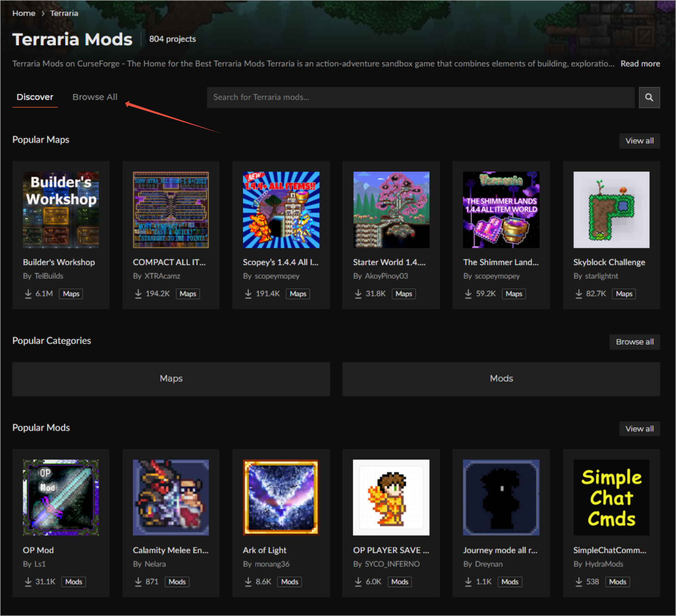The width and height of the screenshot is (676, 616).
Task: Open Journey mode silhouette thumbnail
Action: [501, 497]
